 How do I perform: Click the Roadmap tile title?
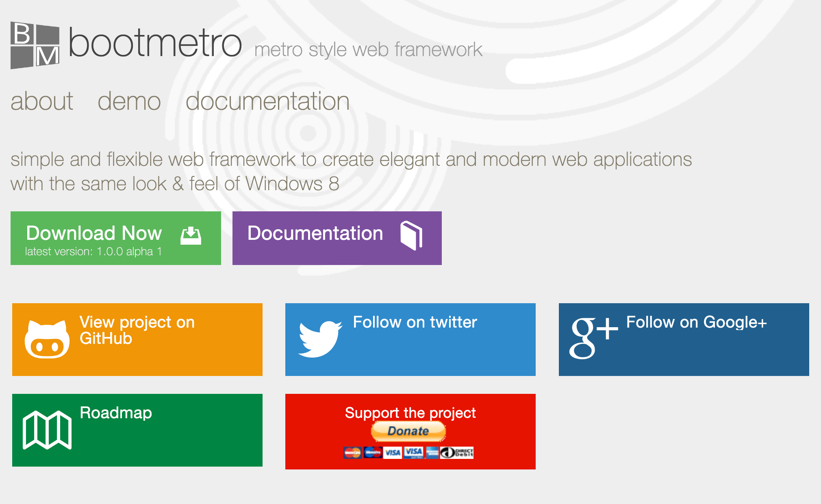[x=116, y=413]
